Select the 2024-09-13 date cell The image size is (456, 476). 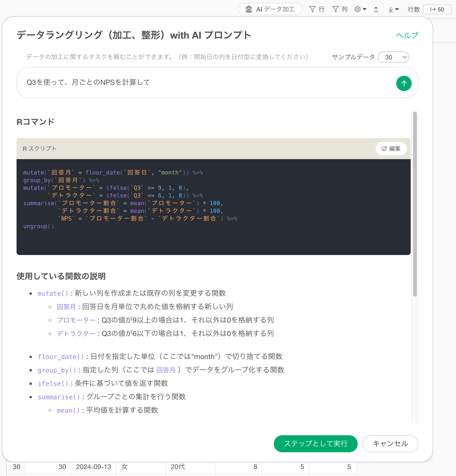point(93,466)
